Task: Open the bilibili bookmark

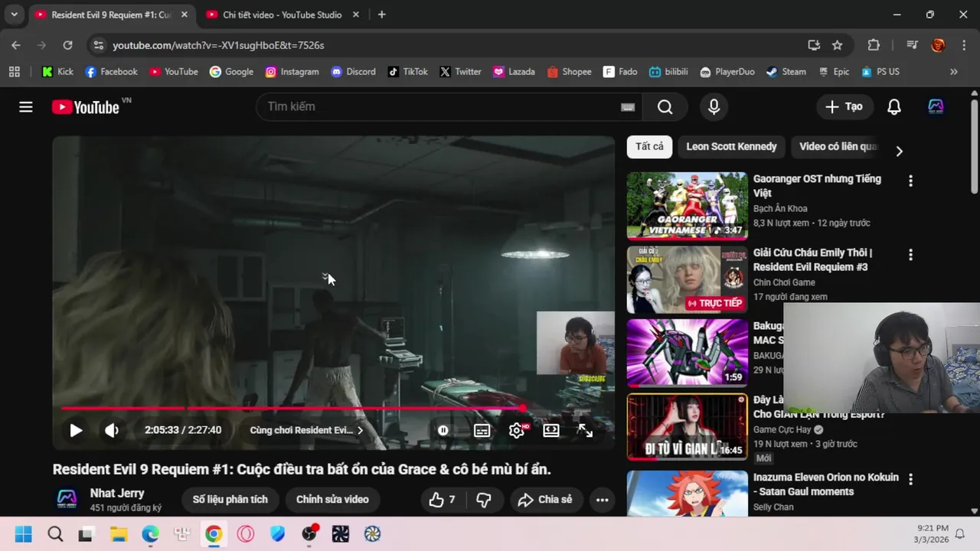Action: 668,72
